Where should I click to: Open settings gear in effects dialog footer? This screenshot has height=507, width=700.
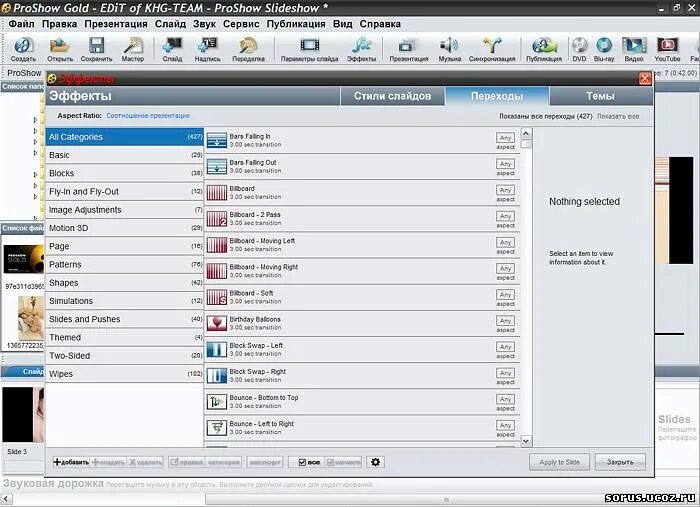pyautogui.click(x=375, y=462)
